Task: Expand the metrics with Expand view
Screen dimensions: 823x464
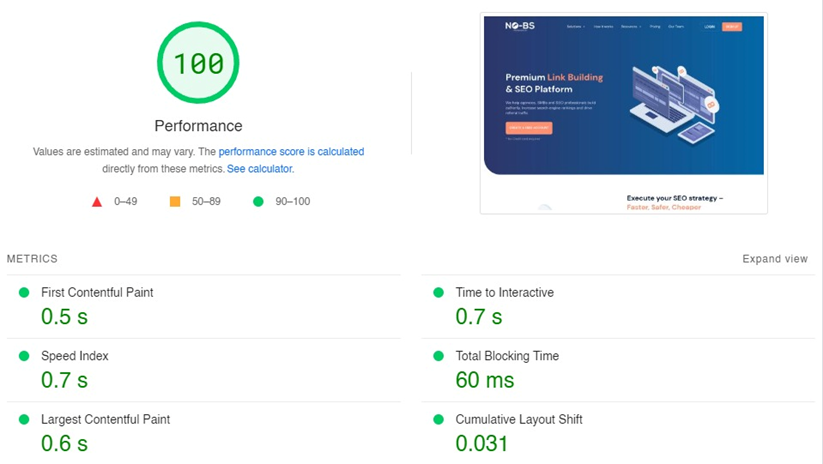Action: click(774, 259)
